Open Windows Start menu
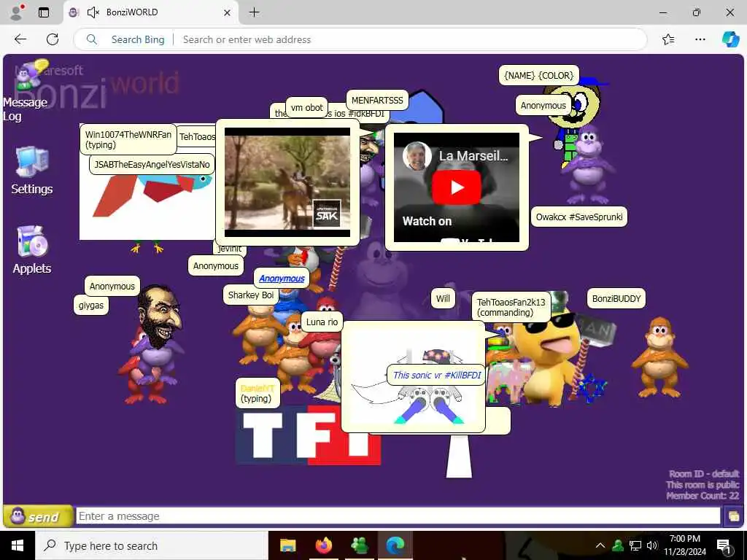Image resolution: width=747 pixels, height=560 pixels. pyautogui.click(x=18, y=545)
